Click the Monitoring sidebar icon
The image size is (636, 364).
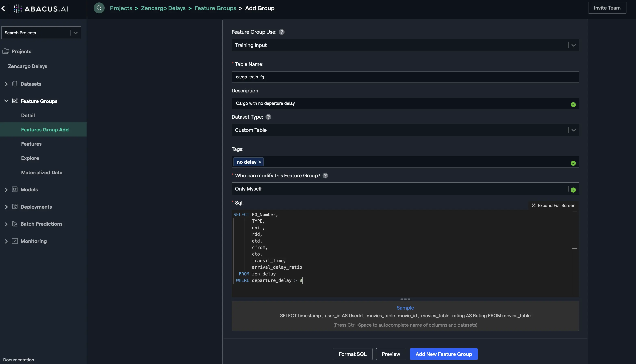point(15,241)
